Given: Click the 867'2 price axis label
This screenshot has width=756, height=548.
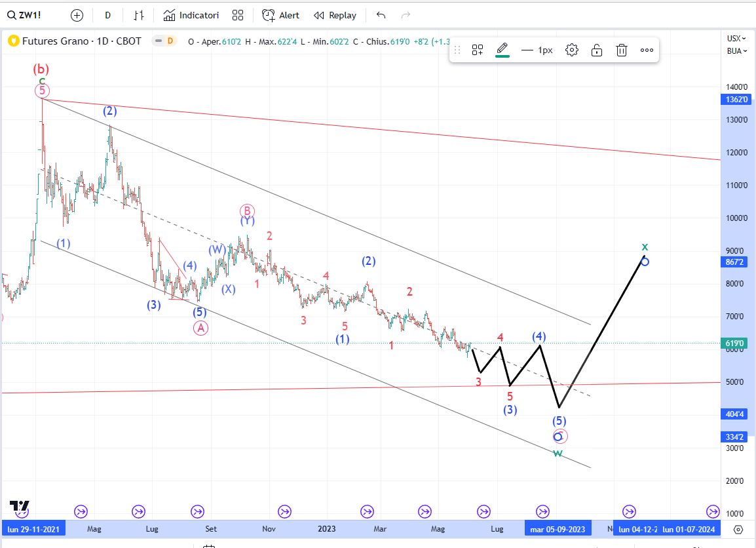Looking at the screenshot, I should coord(734,262).
